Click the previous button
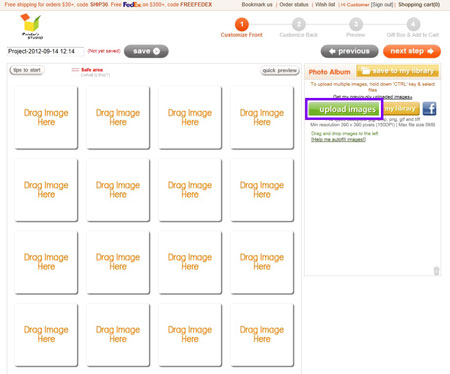 pyautogui.click(x=349, y=51)
